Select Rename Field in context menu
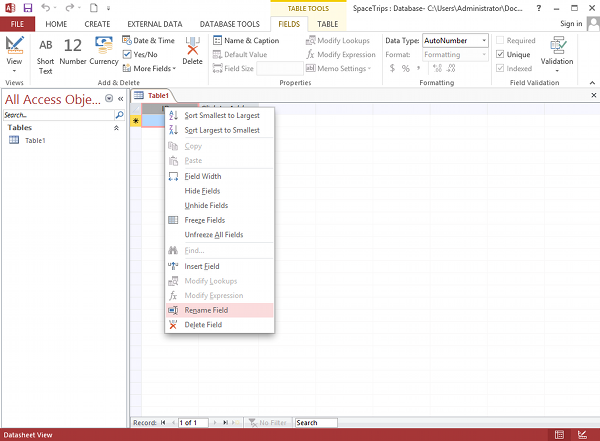The image size is (600, 441). (x=220, y=310)
